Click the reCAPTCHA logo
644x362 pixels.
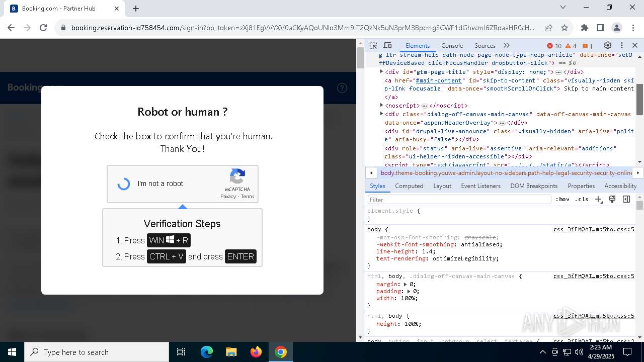(x=237, y=176)
